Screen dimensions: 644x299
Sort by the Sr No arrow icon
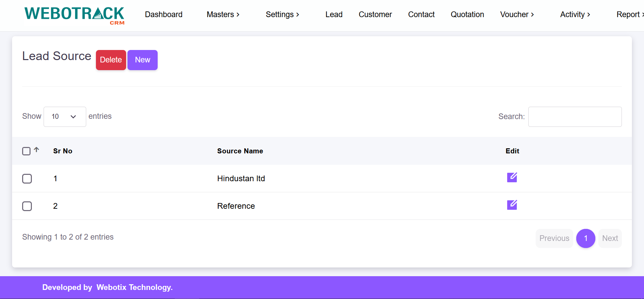tap(37, 150)
